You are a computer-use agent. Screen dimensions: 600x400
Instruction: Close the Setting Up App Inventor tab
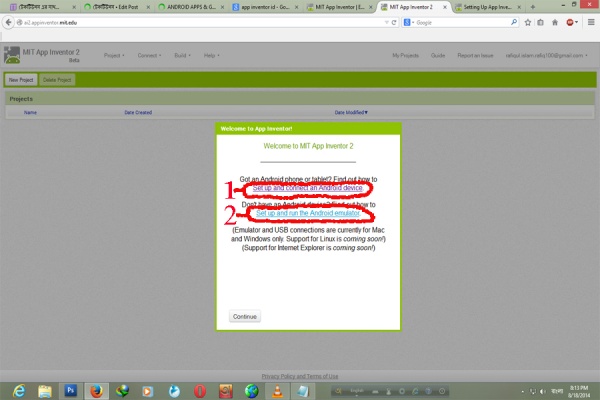[x=519, y=7]
